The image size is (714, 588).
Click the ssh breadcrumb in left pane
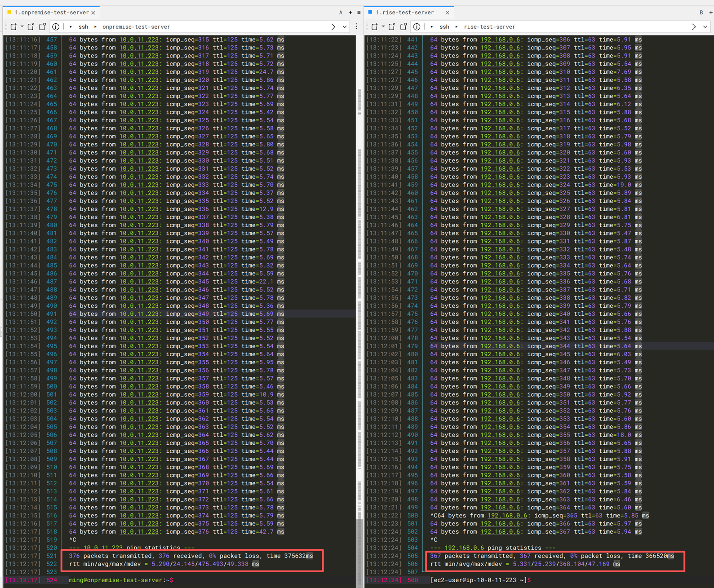[84, 27]
